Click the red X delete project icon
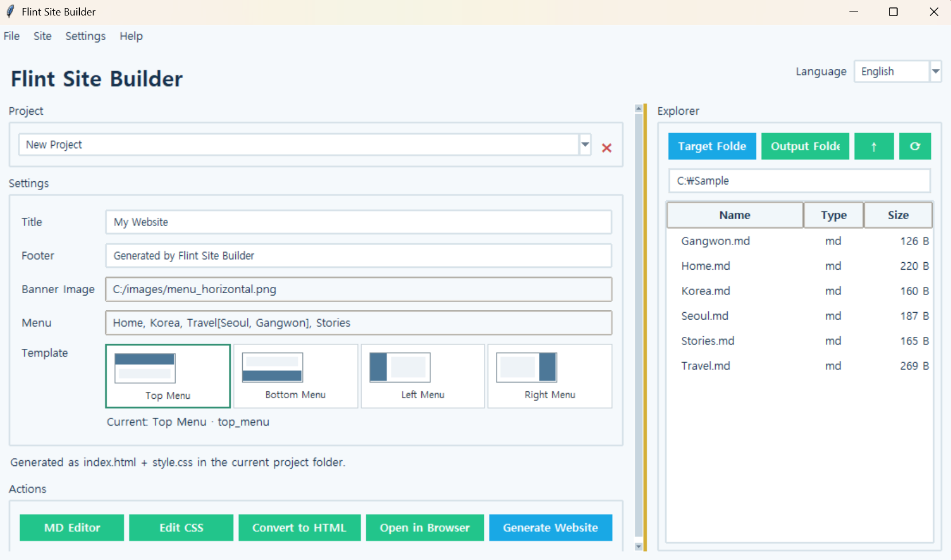951x560 pixels. pos(606,148)
